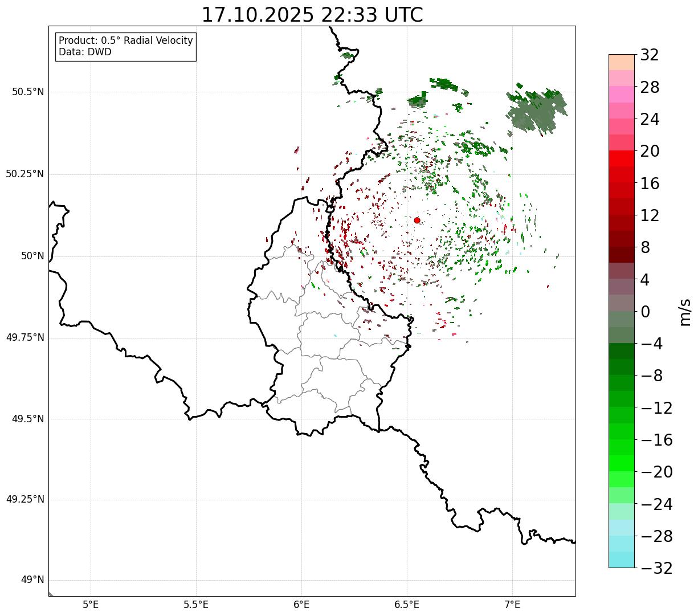Click the large grey-green echo northeast of the radar

coord(536,111)
